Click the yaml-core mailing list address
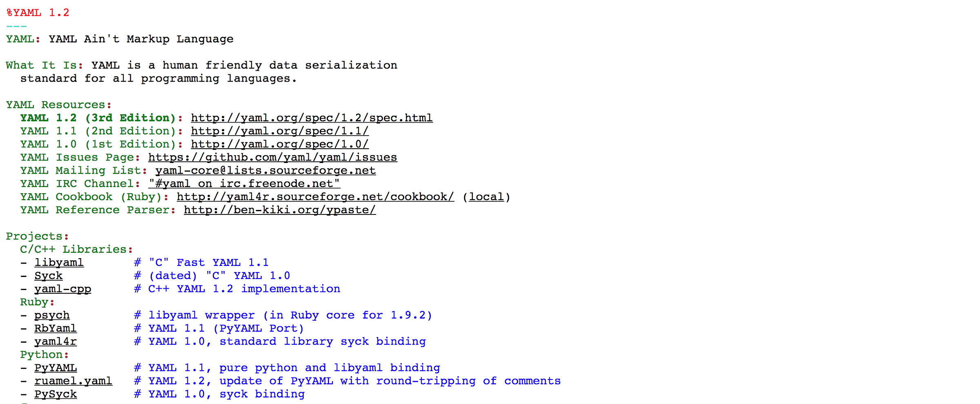This screenshot has height=404, width=980. point(265,171)
